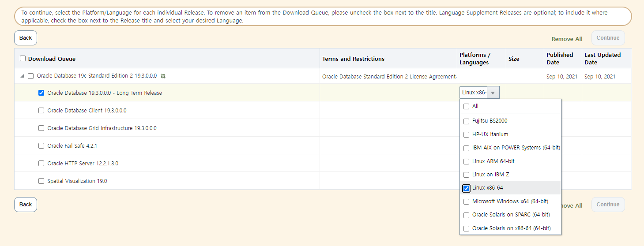Uncheck the Linux x86-64 platform option
Image resolution: width=644 pixels, height=246 pixels.
(466, 188)
